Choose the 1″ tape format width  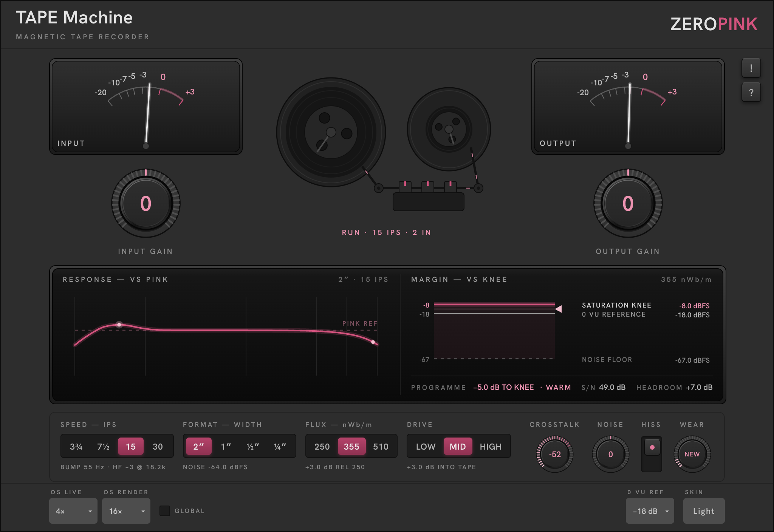[x=226, y=447]
